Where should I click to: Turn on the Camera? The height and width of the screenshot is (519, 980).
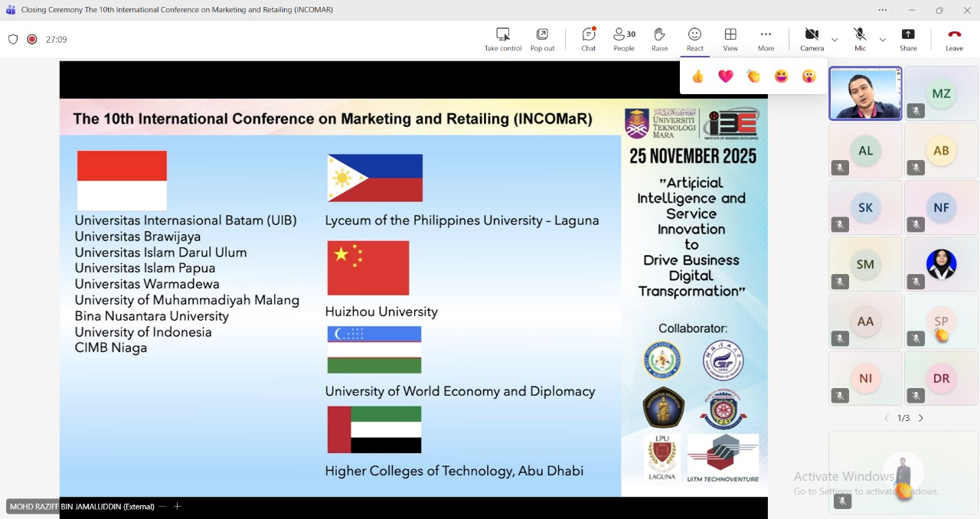point(812,39)
